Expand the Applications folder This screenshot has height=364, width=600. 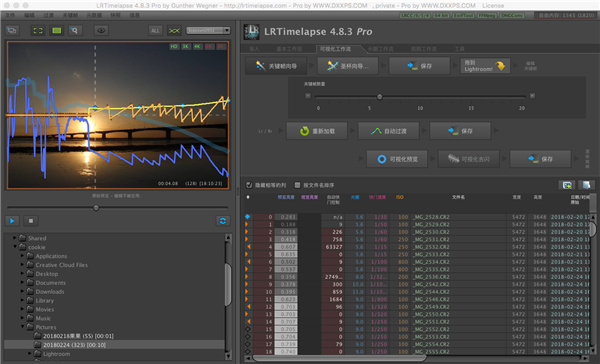(x=23, y=256)
